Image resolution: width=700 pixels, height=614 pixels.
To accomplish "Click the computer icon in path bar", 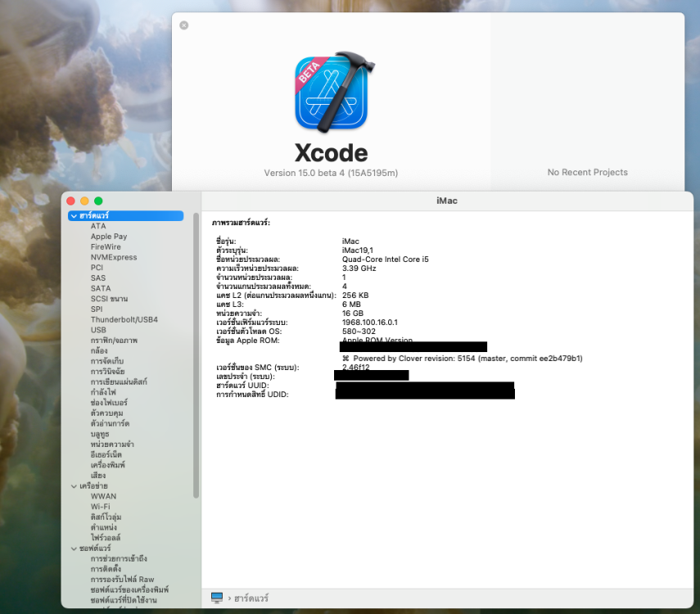I will [217, 598].
